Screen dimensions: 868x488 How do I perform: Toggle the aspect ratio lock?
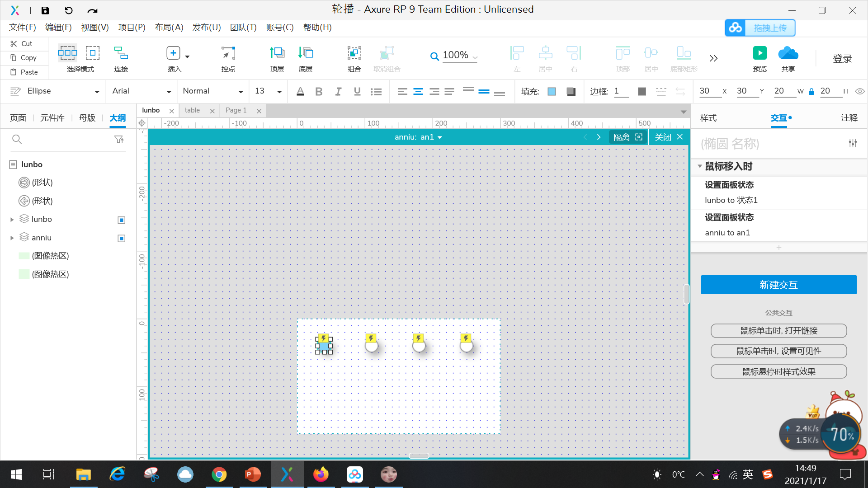tap(811, 92)
